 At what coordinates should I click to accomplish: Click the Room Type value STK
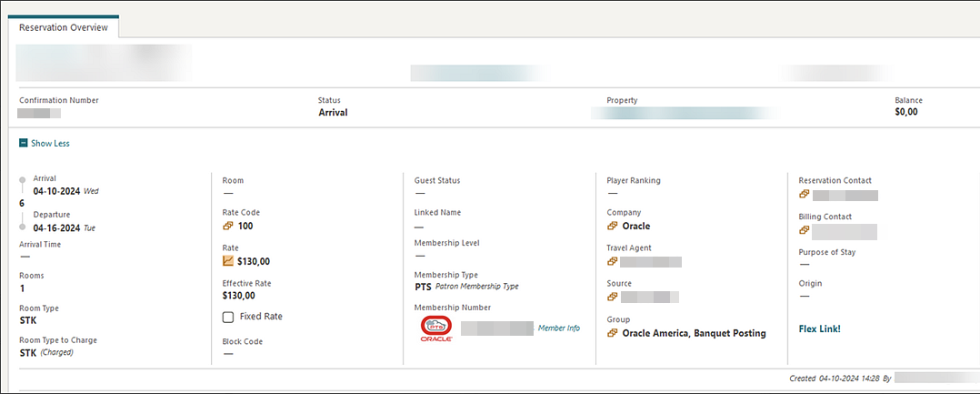tap(28, 321)
